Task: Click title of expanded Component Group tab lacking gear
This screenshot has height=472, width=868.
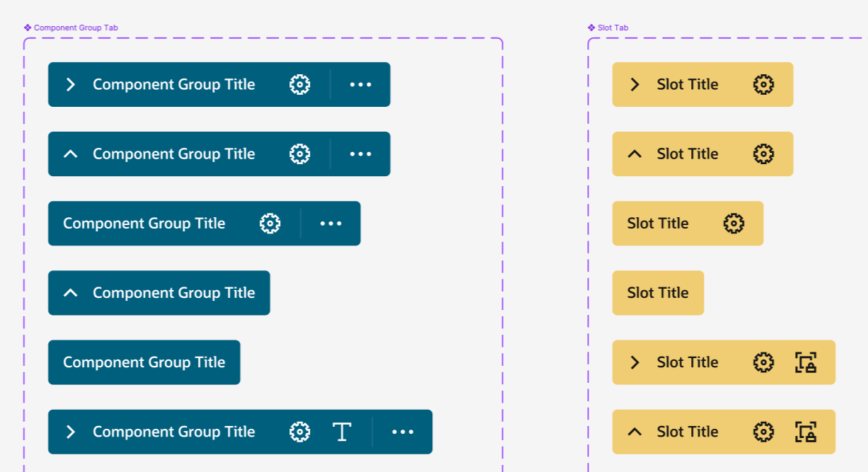Action: tap(174, 292)
